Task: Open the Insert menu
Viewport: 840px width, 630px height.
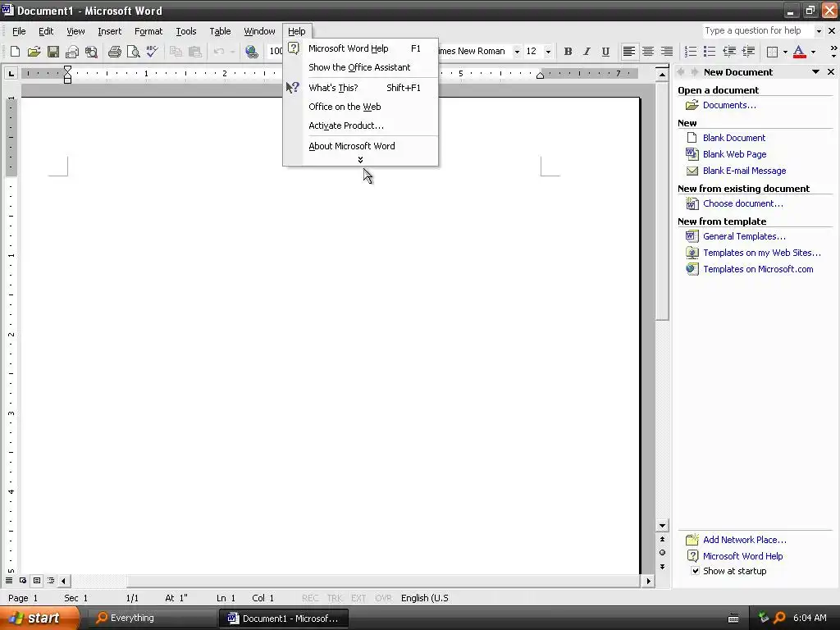Action: tap(109, 31)
